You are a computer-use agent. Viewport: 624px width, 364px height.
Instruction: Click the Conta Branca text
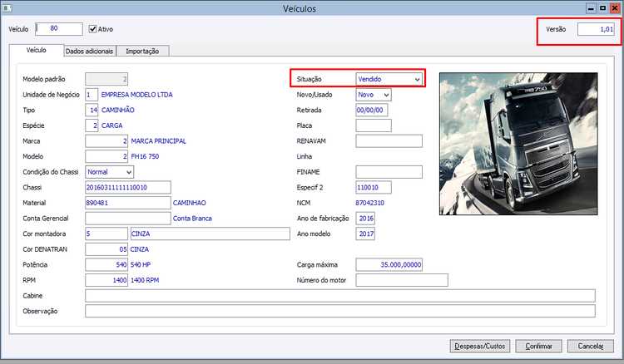click(192, 219)
